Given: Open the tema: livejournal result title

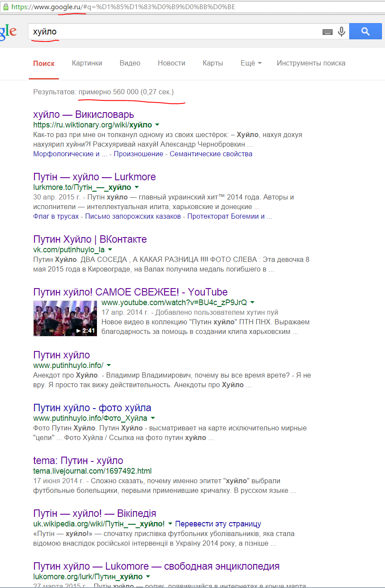Looking at the screenshot, I should 78,461.
